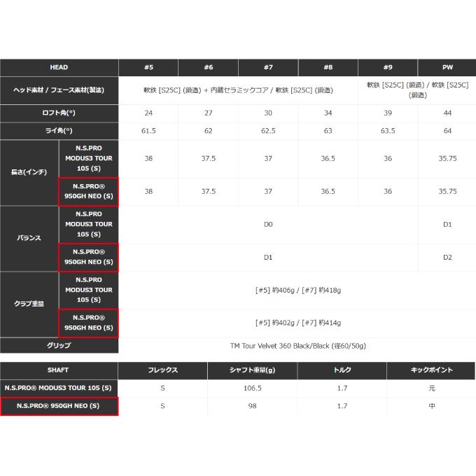Select highlighted 950GH NEO (S) cell under クラブ重量
This screenshot has height=476, width=476.
89,323
